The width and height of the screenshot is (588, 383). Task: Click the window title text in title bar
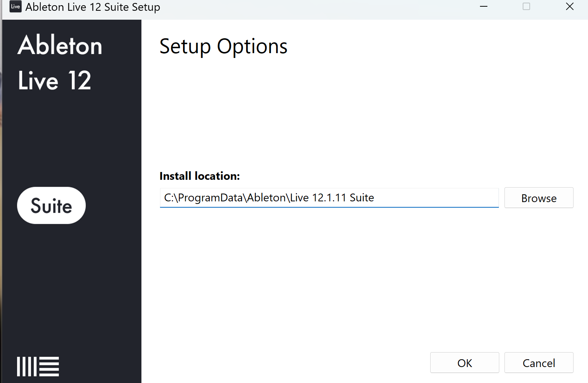pyautogui.click(x=93, y=7)
